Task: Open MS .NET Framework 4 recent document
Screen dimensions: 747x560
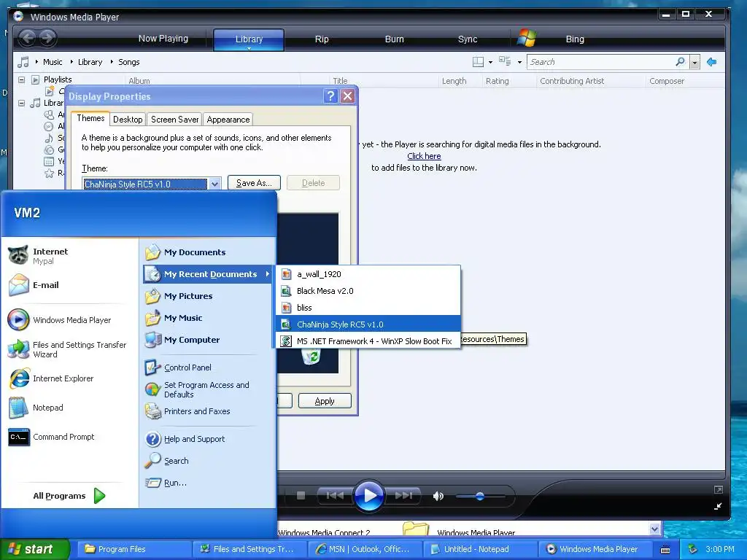Action: coord(368,341)
